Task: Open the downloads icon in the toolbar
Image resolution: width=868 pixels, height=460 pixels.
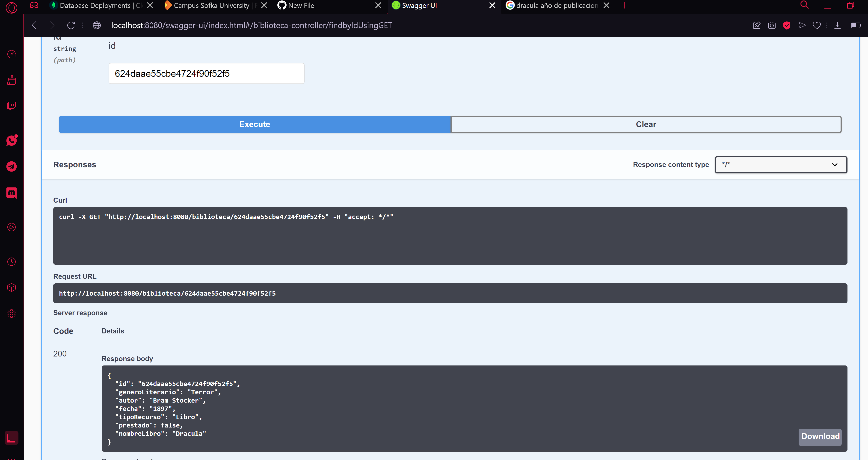Action: pos(838,25)
